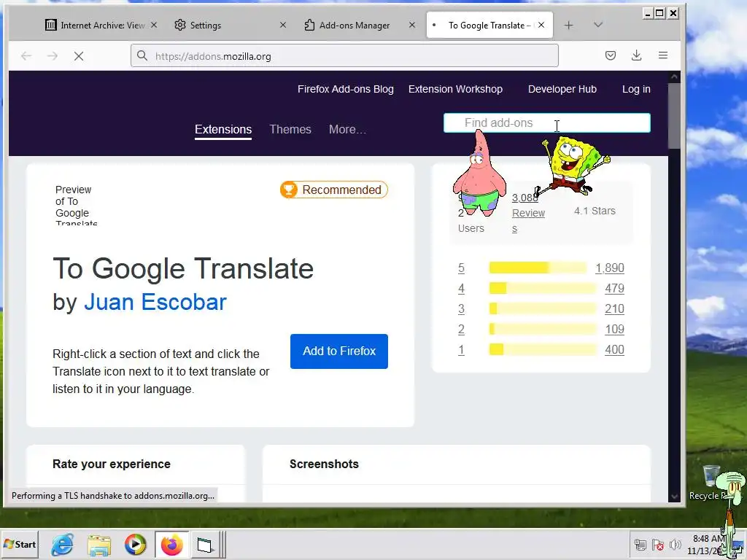747x560 pixels.
Task: Open the Firefox hamburger menu
Action: click(x=662, y=55)
